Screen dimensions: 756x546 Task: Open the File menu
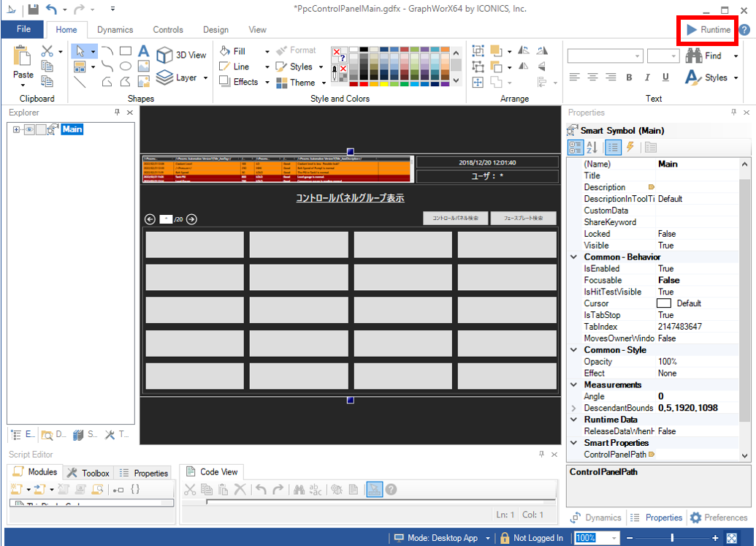point(23,29)
